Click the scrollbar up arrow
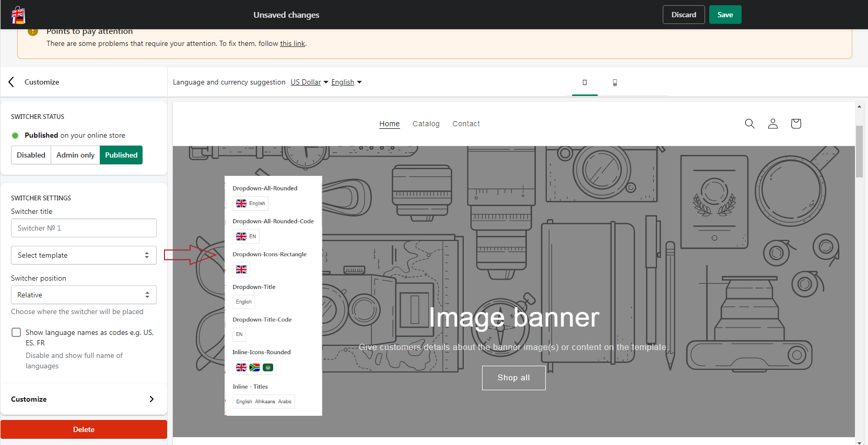The height and width of the screenshot is (445, 868). [x=859, y=106]
